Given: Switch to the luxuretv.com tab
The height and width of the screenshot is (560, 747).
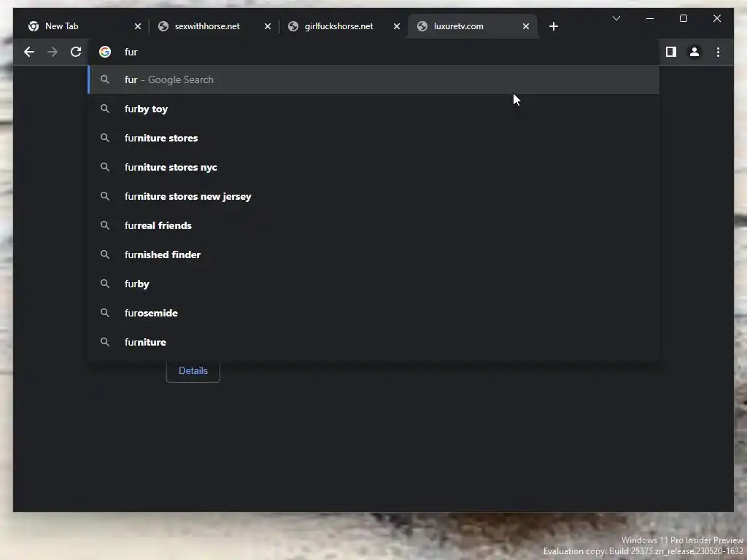Looking at the screenshot, I should point(473,26).
